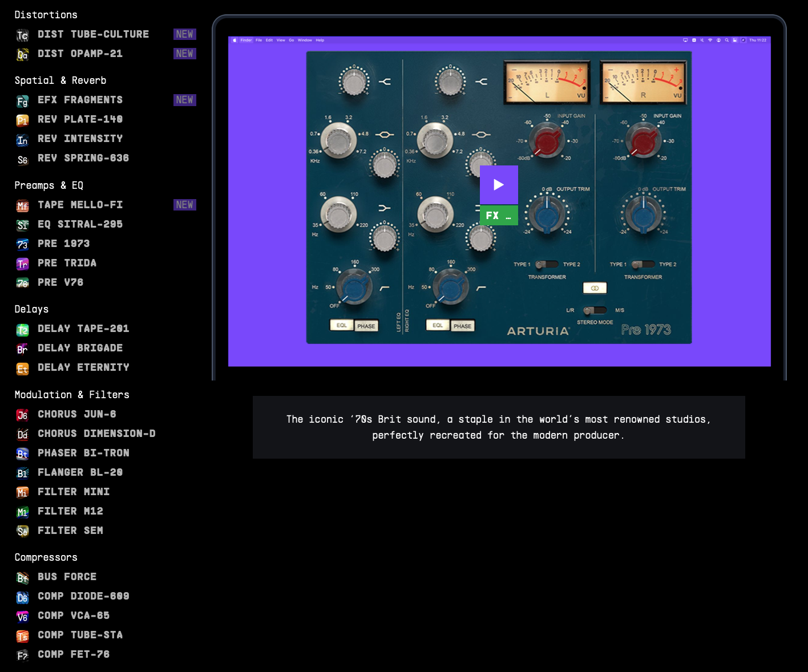This screenshot has height=672, width=808.
Task: Click the Pre TridA product icon
Action: point(22,264)
